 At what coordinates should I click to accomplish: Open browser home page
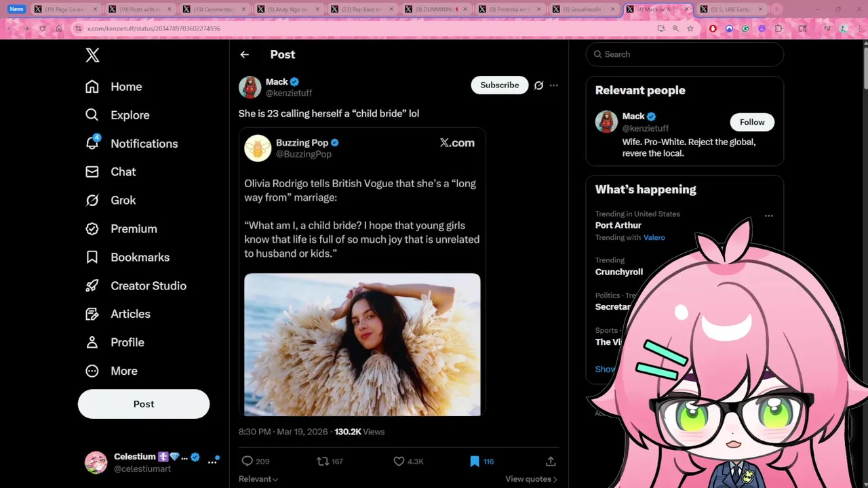pos(59,28)
